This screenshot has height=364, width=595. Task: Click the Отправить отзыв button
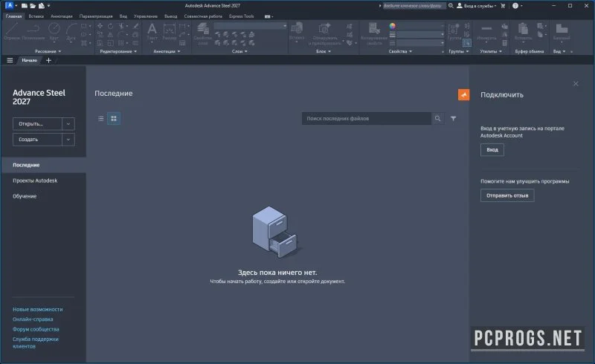(x=507, y=195)
